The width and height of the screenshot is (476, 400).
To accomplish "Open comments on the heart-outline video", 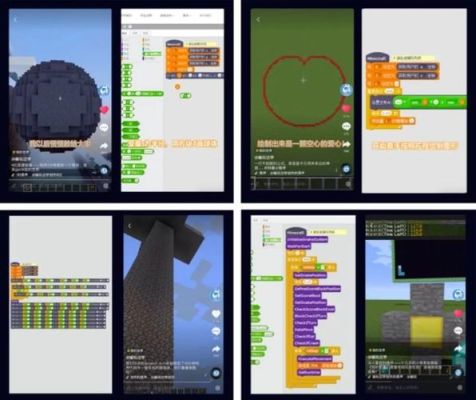I will coord(346,126).
